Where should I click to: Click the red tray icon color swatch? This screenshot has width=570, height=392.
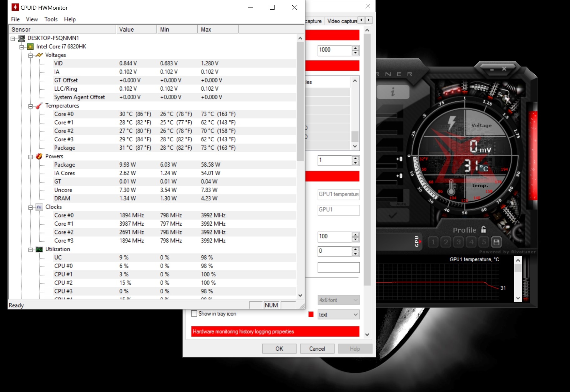pyautogui.click(x=311, y=314)
